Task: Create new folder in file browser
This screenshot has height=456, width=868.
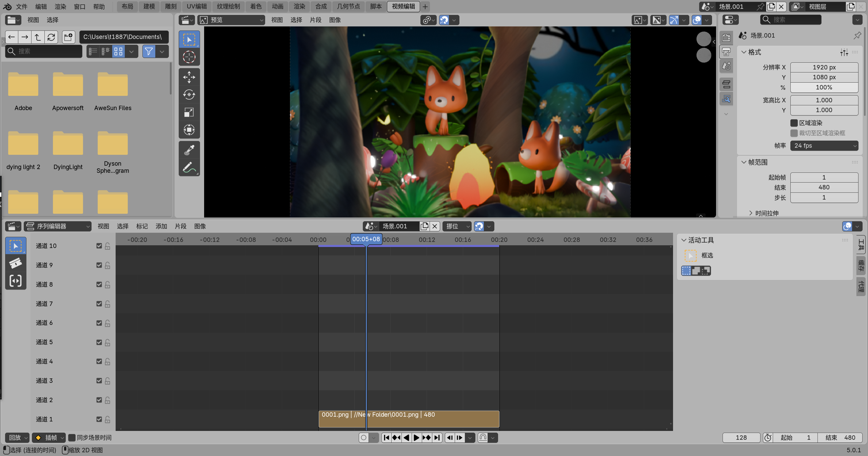Action: click(68, 37)
